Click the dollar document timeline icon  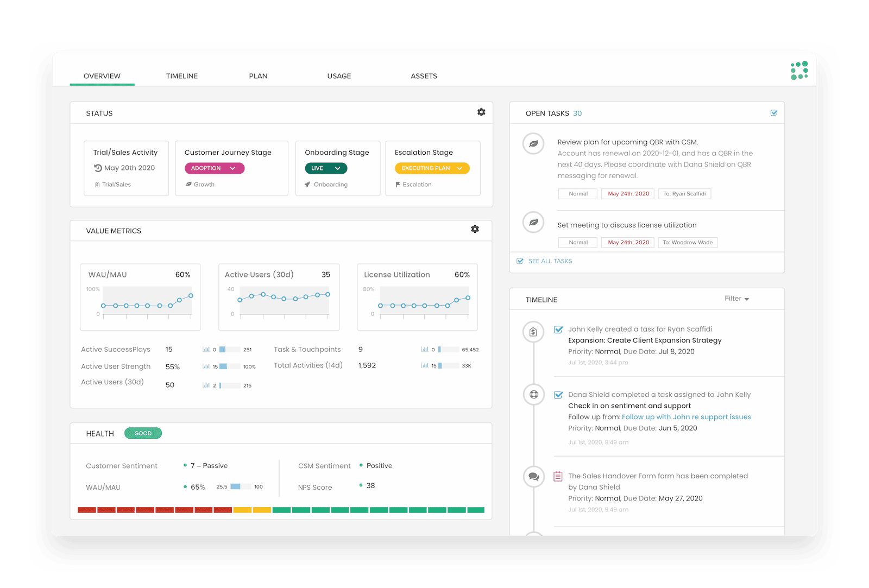tap(533, 332)
